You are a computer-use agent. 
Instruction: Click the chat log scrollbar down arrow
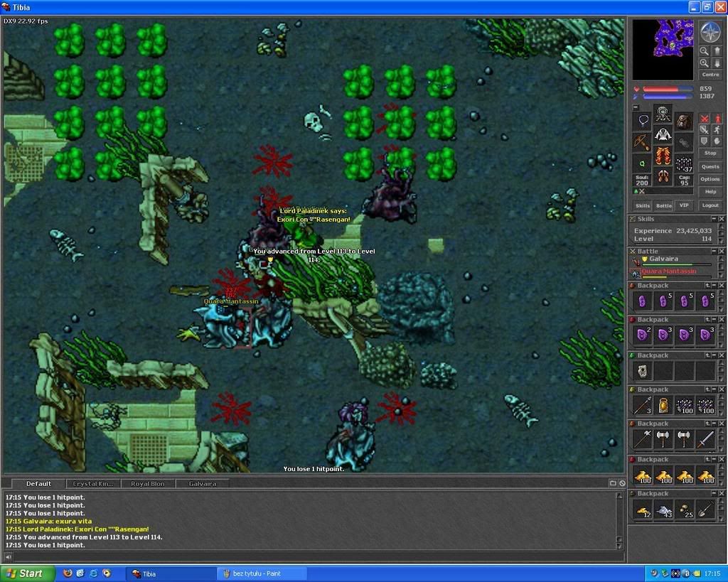[619, 545]
